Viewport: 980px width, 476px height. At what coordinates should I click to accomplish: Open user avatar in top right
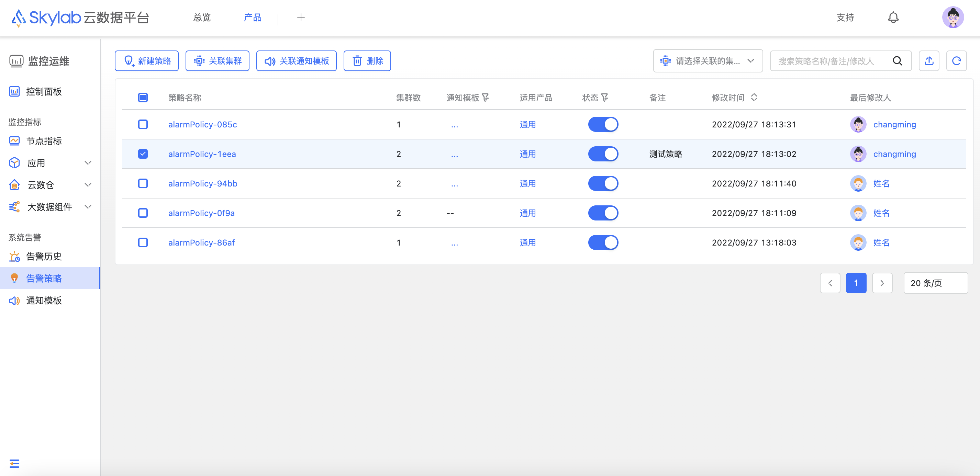[x=952, y=18]
